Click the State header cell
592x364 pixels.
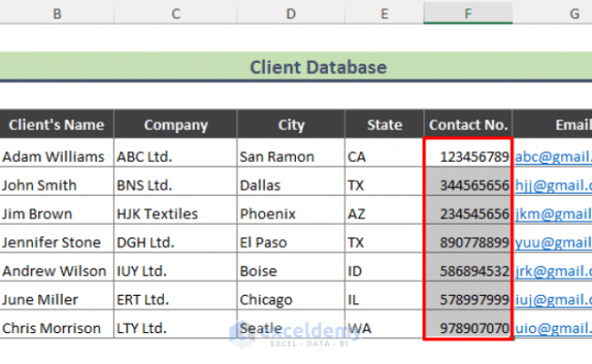point(384,125)
